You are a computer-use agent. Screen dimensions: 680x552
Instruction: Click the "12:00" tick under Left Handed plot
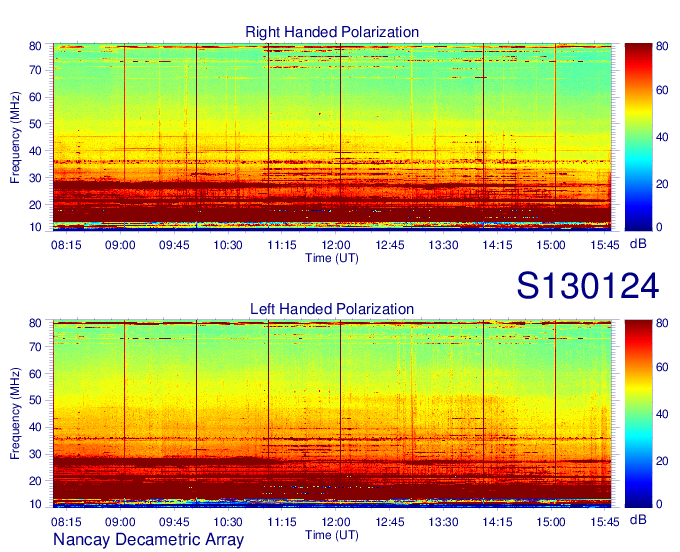336,522
